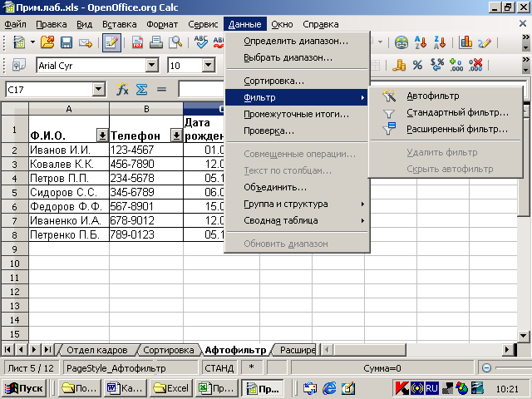Open the Name Box dropdown for C17
Screen dimensions: 532x399
click(x=98, y=90)
